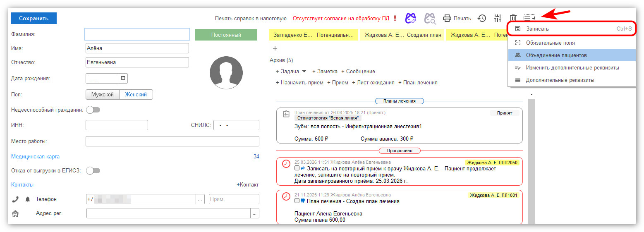The height and width of the screenshot is (232, 644).
Task: Click the home icon by Адрес рег.
Action: [15, 214]
